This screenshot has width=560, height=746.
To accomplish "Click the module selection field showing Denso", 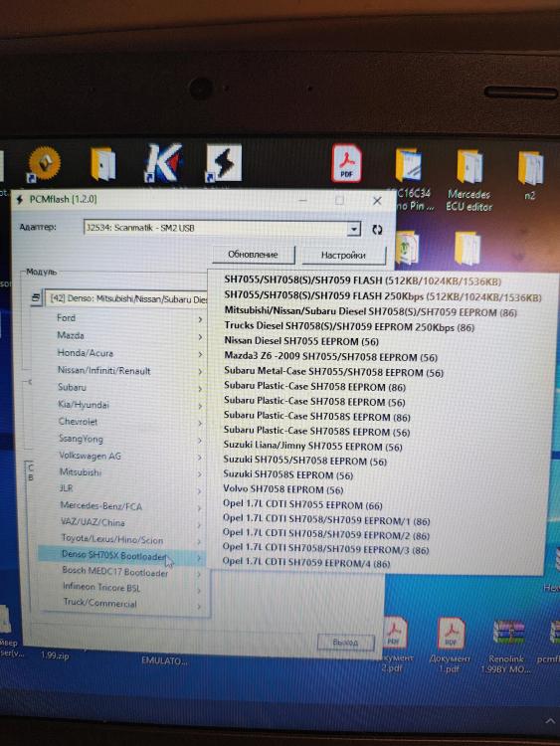I will pyautogui.click(x=126, y=299).
